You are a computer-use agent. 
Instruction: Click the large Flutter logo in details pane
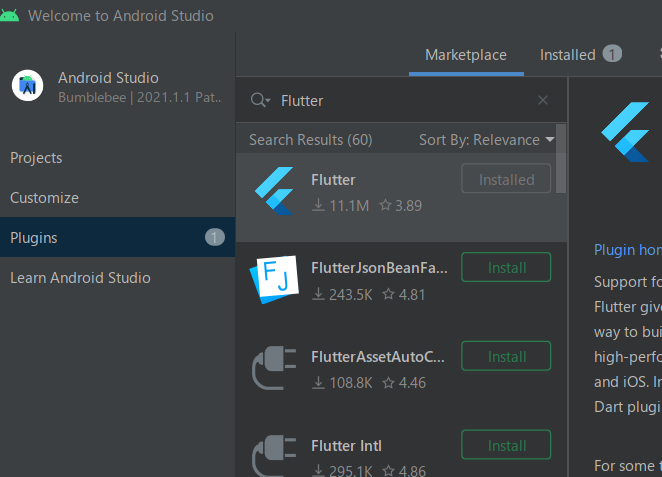tap(626, 132)
